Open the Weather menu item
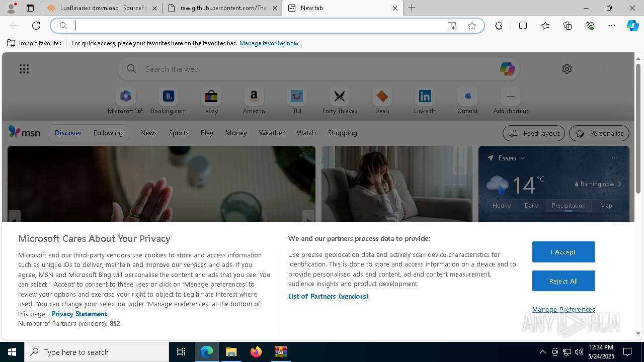 pyautogui.click(x=272, y=133)
